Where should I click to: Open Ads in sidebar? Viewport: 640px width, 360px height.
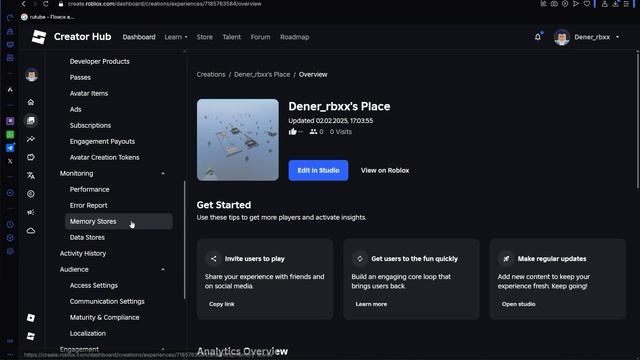(76, 109)
